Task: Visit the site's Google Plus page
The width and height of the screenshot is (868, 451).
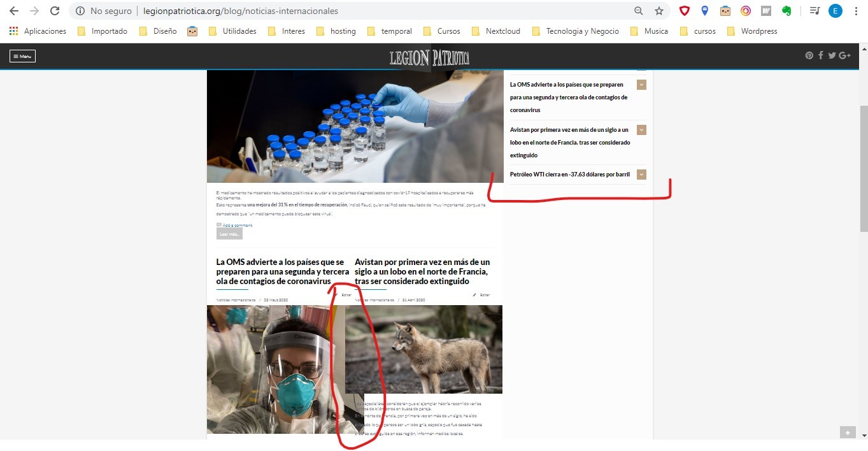Action: (844, 55)
